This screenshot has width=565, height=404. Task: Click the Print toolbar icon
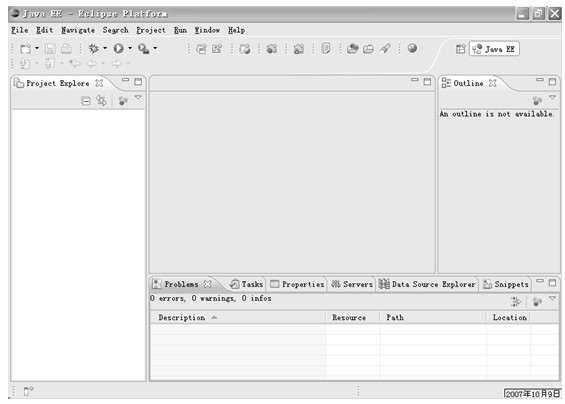click(x=66, y=48)
